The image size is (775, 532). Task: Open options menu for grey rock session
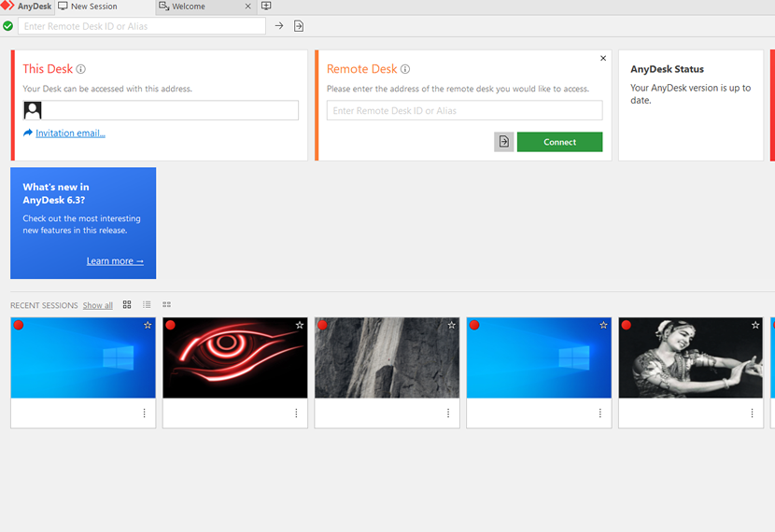(448, 413)
